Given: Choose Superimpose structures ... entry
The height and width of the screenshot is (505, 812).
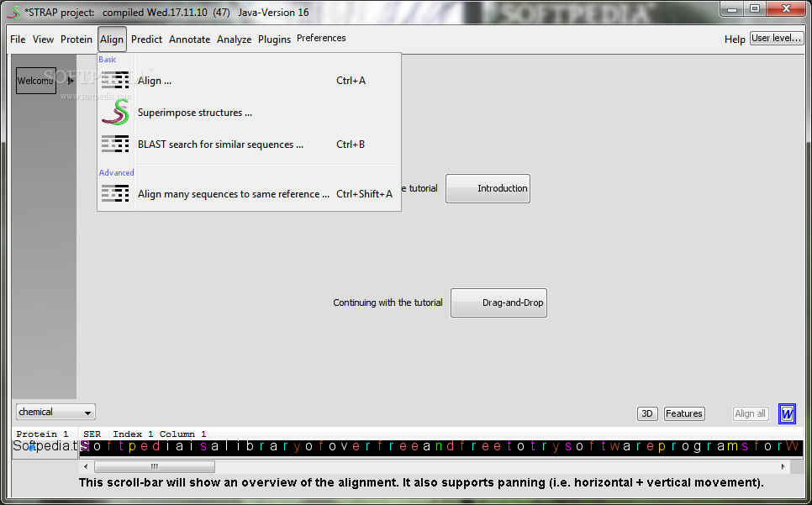Looking at the screenshot, I should (x=249, y=113).
